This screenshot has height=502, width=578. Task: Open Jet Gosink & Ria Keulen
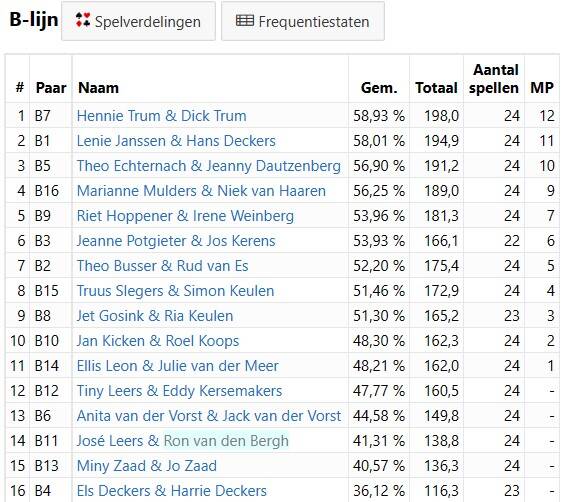click(155, 316)
